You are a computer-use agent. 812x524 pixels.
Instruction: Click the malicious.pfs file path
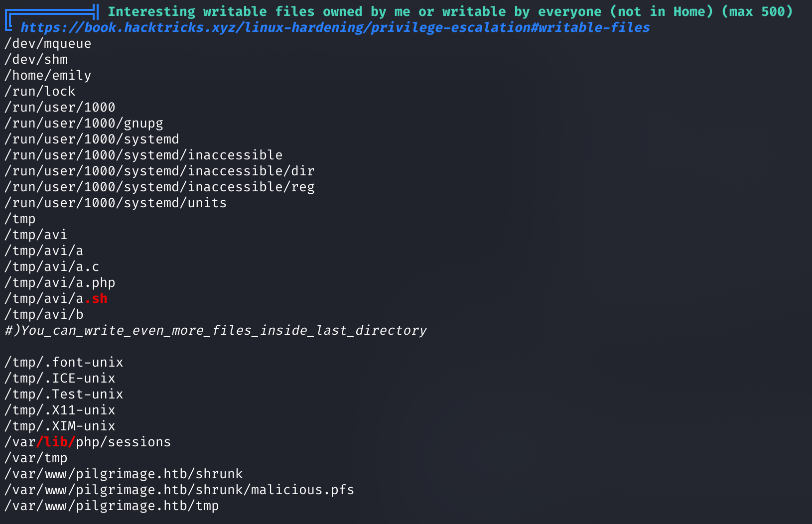(179, 490)
